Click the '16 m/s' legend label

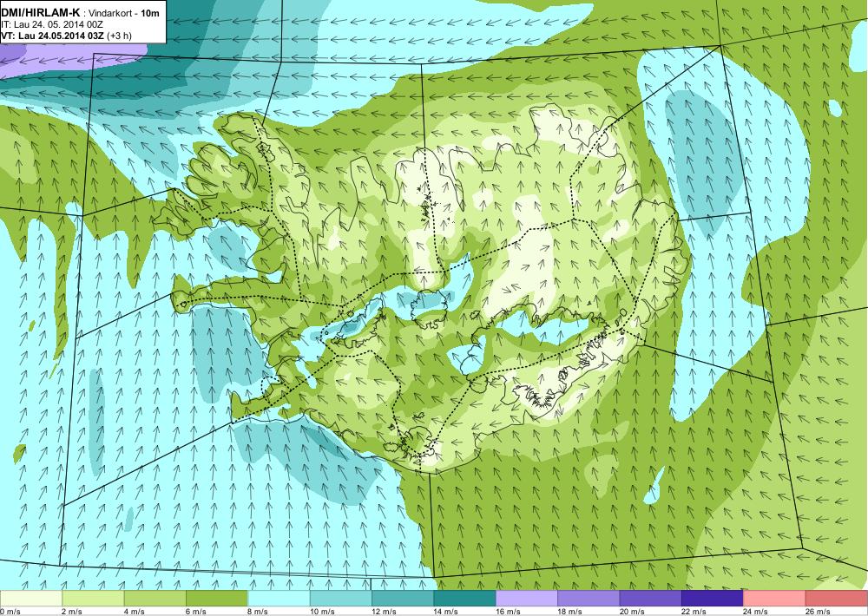tap(509, 612)
